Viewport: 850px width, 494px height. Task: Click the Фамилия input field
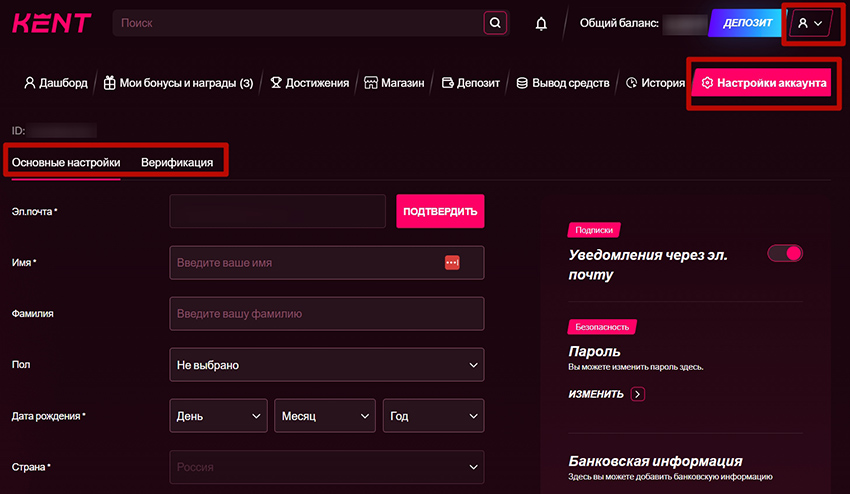tap(327, 314)
